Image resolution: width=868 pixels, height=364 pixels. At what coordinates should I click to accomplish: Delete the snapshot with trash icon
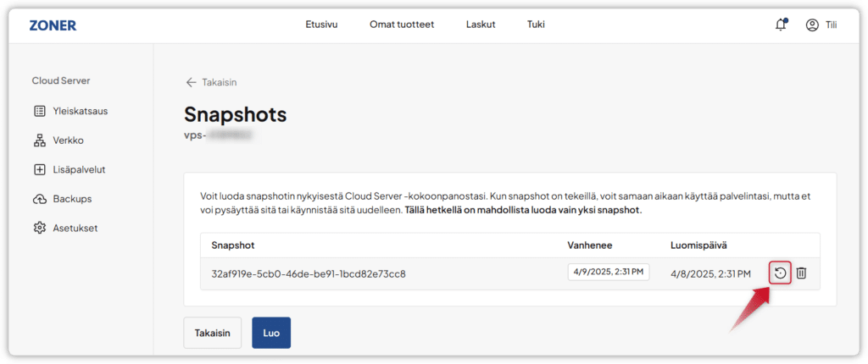[801, 273]
